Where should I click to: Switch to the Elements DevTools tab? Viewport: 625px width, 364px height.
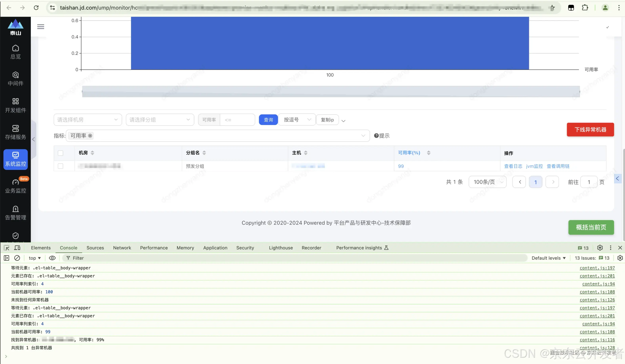coord(41,247)
